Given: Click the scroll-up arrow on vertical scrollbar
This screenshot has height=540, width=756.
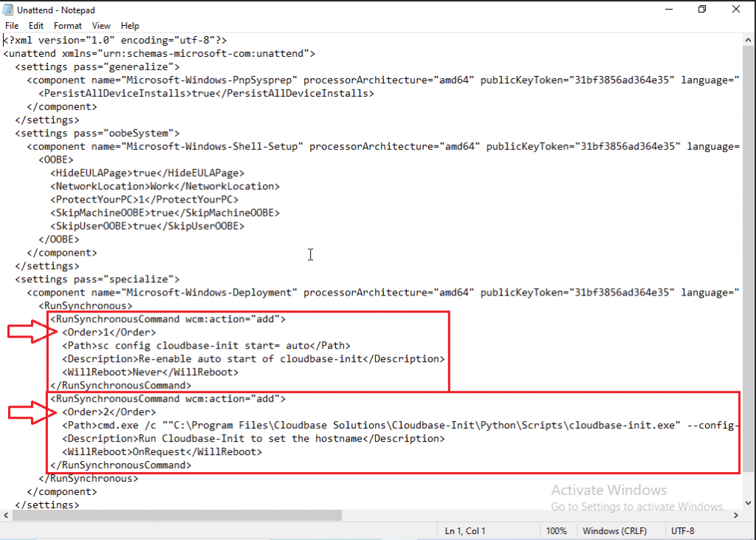Looking at the screenshot, I should 748,38.
